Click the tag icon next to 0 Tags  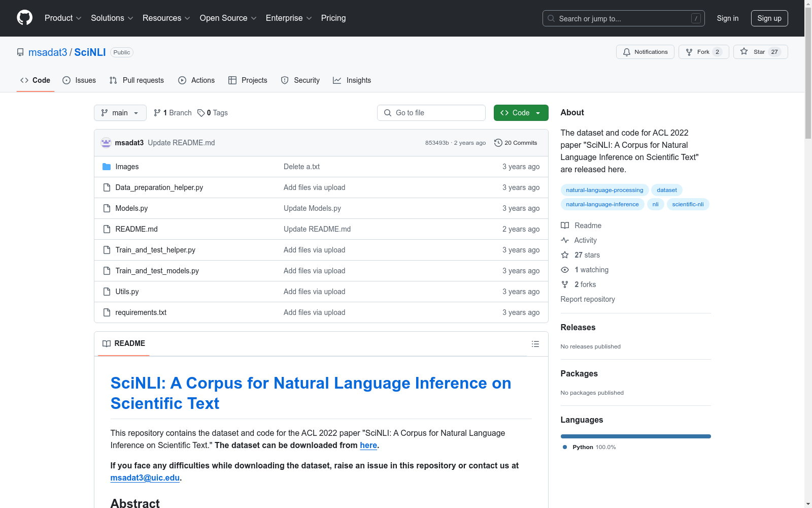[x=201, y=113]
